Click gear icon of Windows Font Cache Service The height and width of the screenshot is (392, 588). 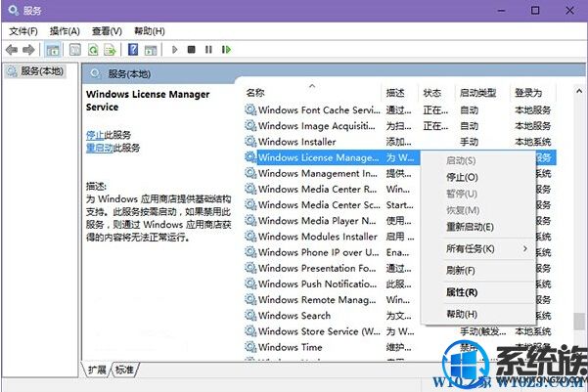click(x=250, y=109)
